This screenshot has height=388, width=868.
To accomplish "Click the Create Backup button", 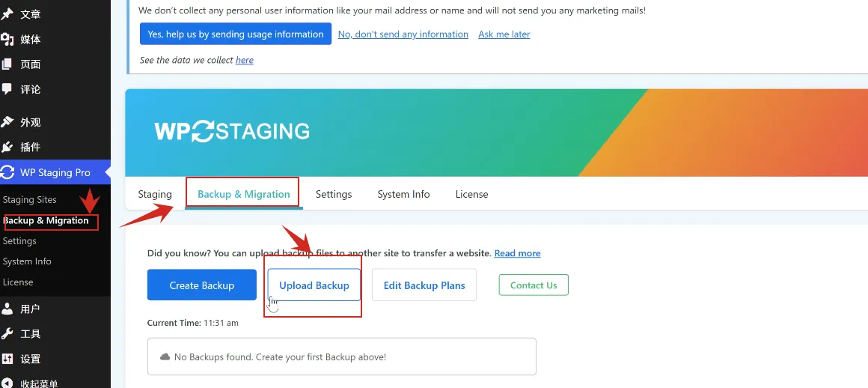I will click(x=202, y=285).
